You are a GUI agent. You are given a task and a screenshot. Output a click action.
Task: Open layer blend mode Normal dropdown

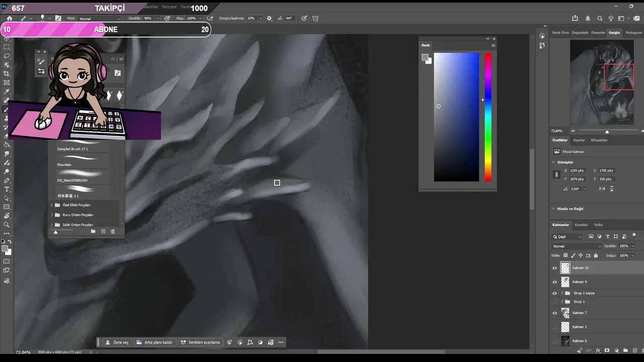pyautogui.click(x=577, y=246)
